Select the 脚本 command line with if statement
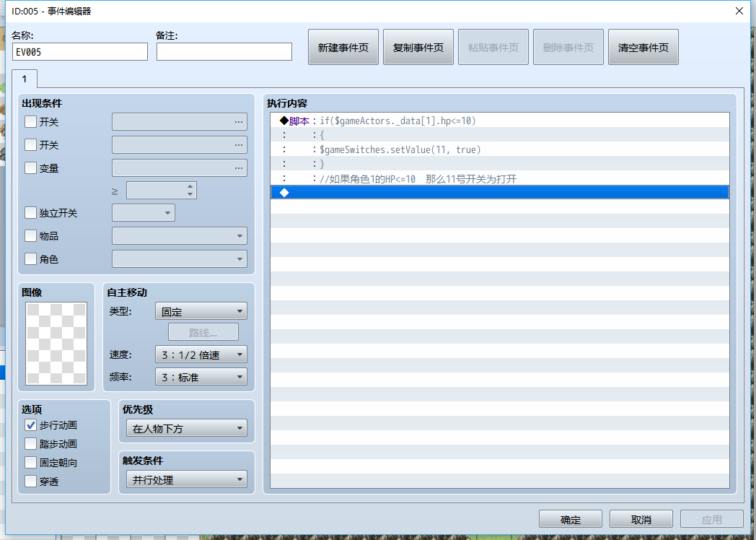The image size is (756, 540). click(500, 121)
